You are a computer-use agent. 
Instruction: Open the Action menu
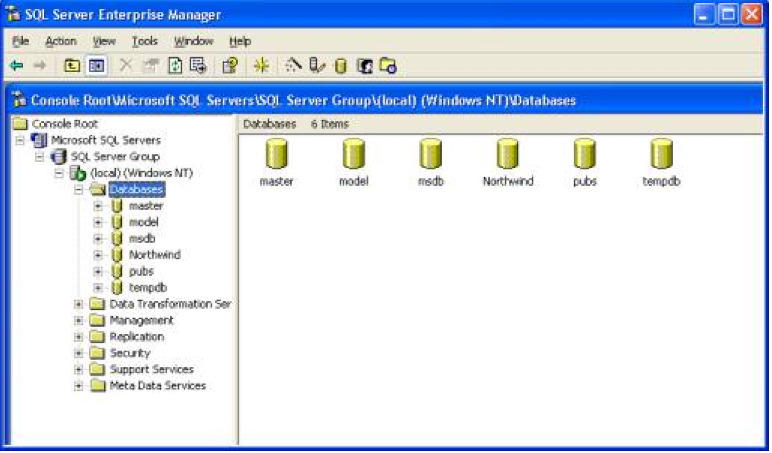tap(60, 41)
